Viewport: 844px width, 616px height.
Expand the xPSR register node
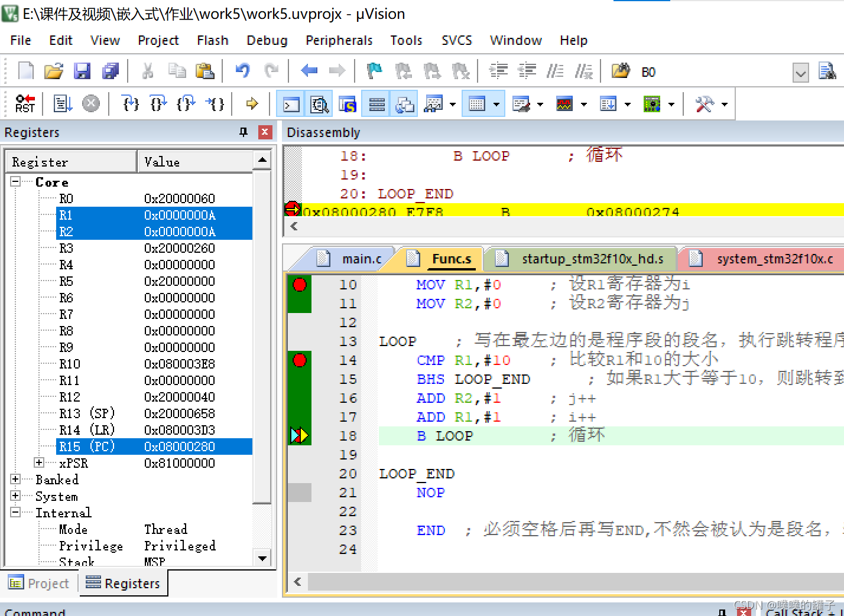click(39, 462)
